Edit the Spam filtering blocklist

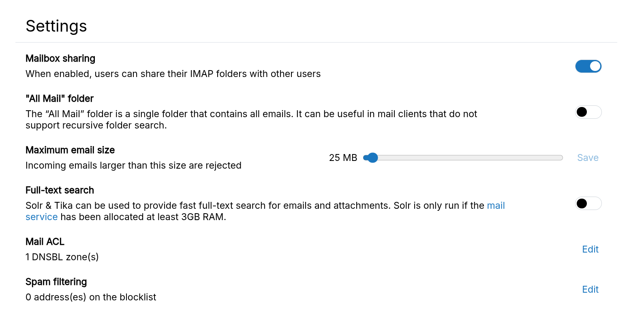(x=590, y=289)
